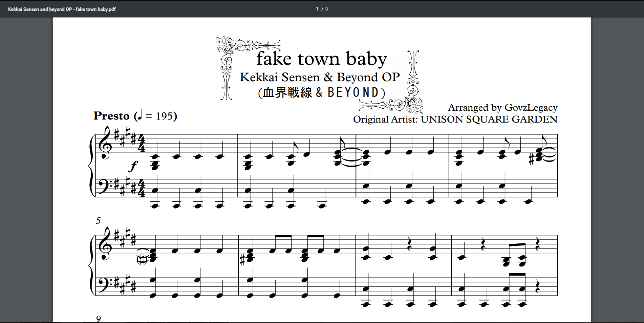Click the 'Kekkai Sensen & Beyond OP' subtitle
644x323 pixels.
click(320, 77)
